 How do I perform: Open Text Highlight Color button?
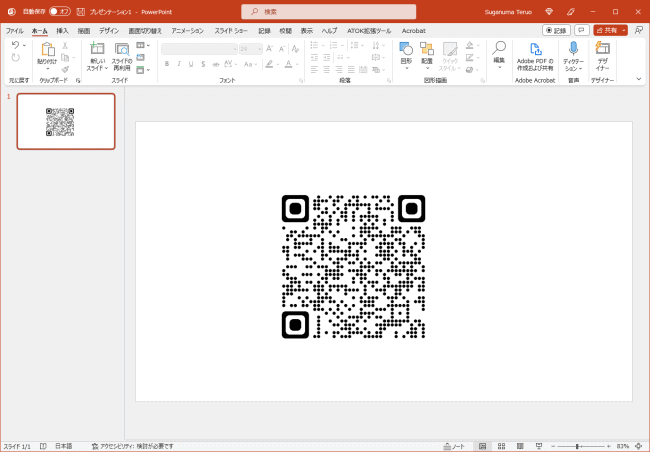click(269, 64)
